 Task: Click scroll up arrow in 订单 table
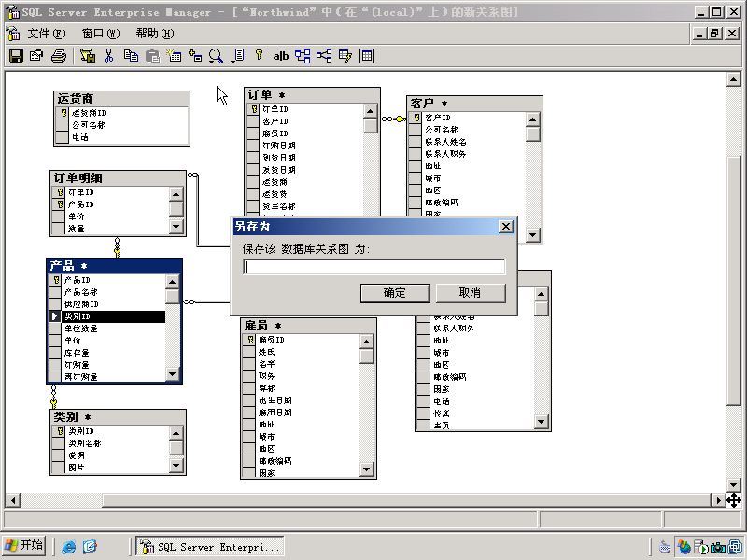pyautogui.click(x=370, y=111)
